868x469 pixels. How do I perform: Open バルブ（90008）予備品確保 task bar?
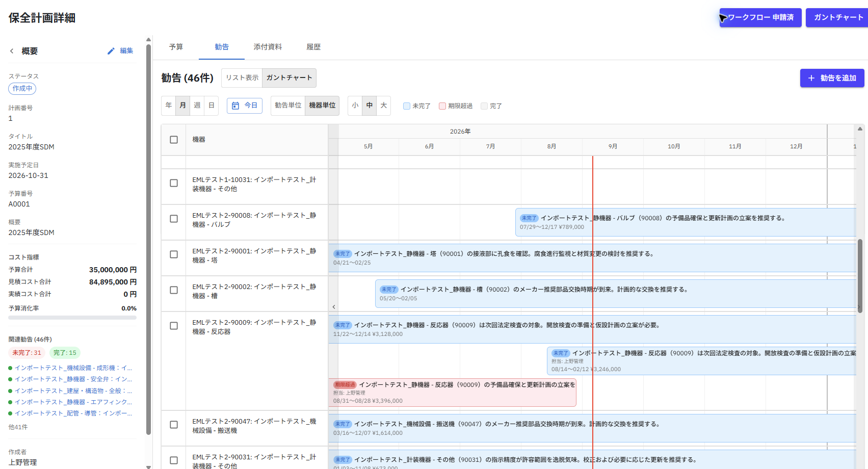[x=686, y=222]
